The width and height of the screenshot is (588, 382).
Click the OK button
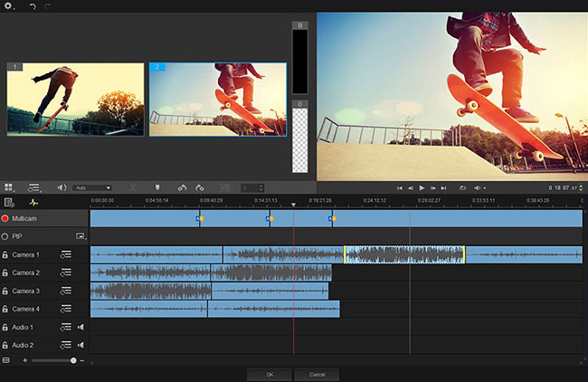270,374
